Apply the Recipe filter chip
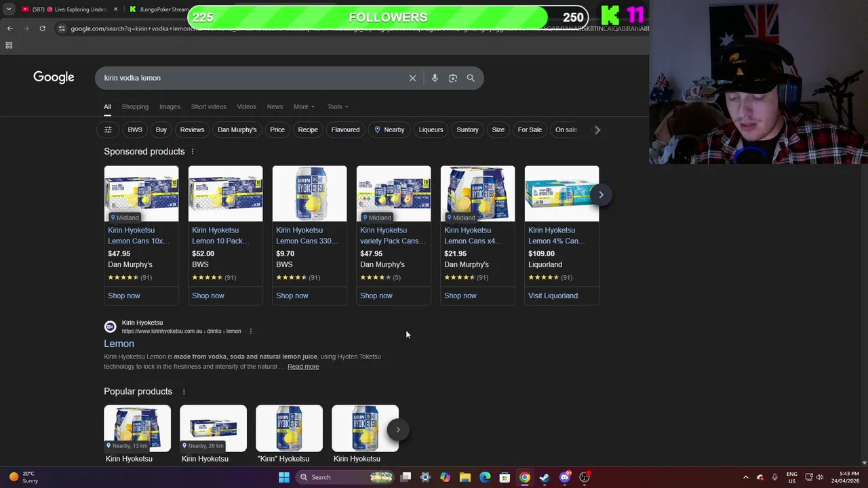Image resolution: width=868 pixels, height=488 pixels. [308, 129]
